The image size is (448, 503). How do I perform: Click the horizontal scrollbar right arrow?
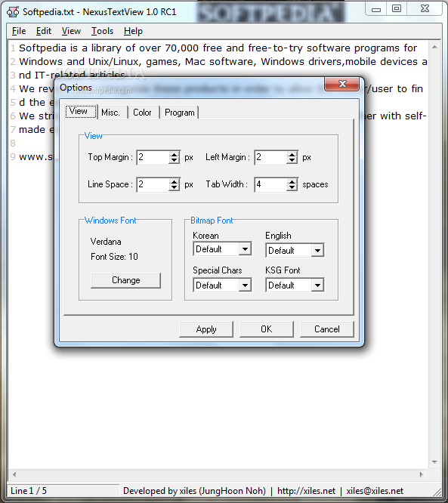pos(422,474)
